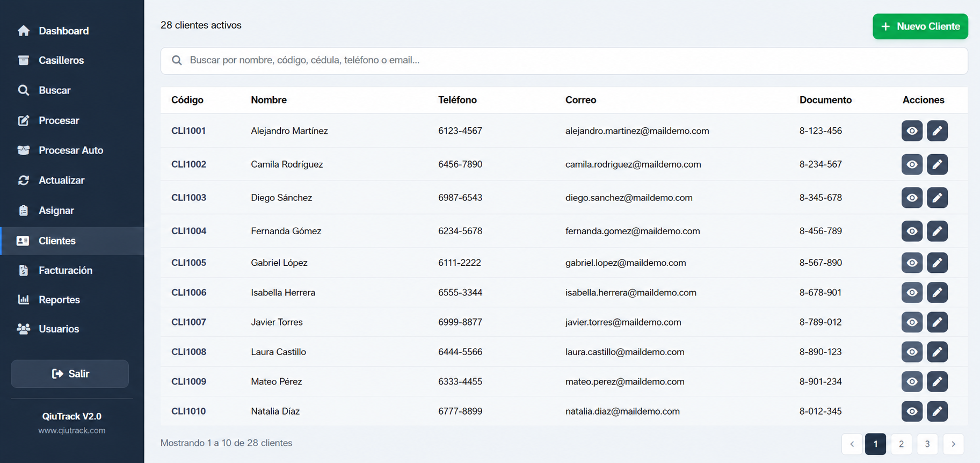View details for Javier Torres
Viewport: 980px width, 463px height.
(912, 322)
